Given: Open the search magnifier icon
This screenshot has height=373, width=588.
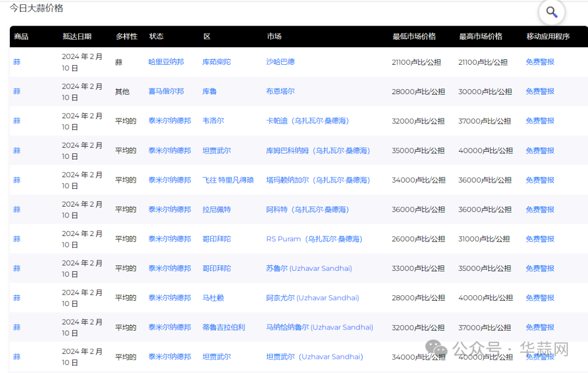Looking at the screenshot, I should (x=551, y=13).
